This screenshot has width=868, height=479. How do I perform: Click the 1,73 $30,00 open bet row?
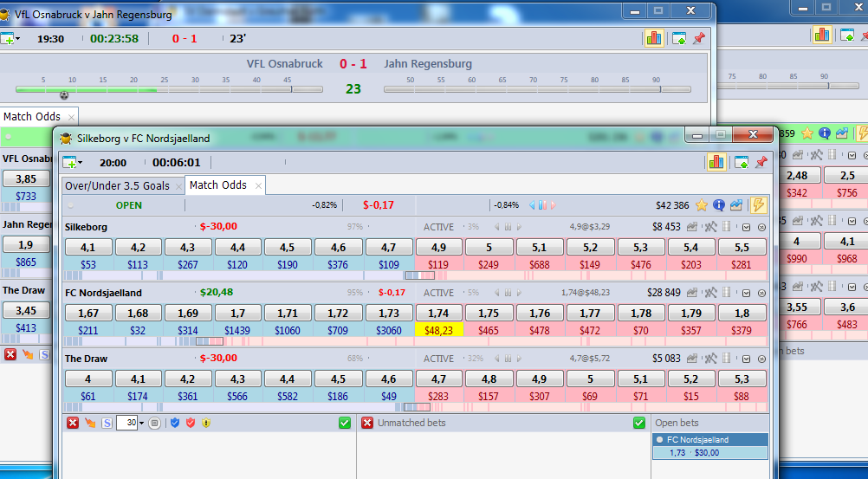click(x=710, y=453)
